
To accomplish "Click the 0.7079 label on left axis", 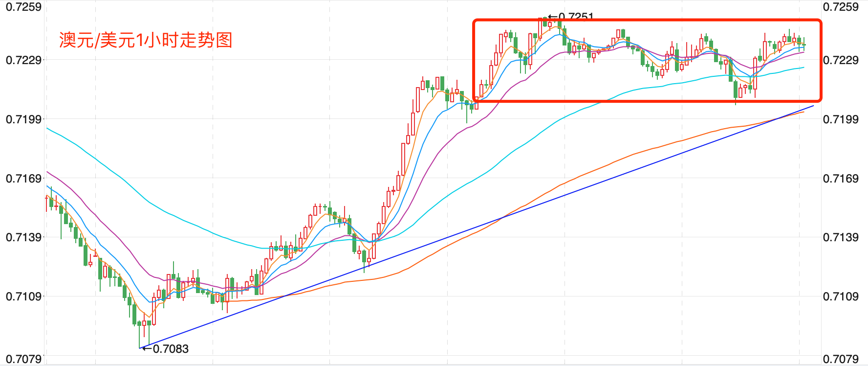I will click(23, 359).
